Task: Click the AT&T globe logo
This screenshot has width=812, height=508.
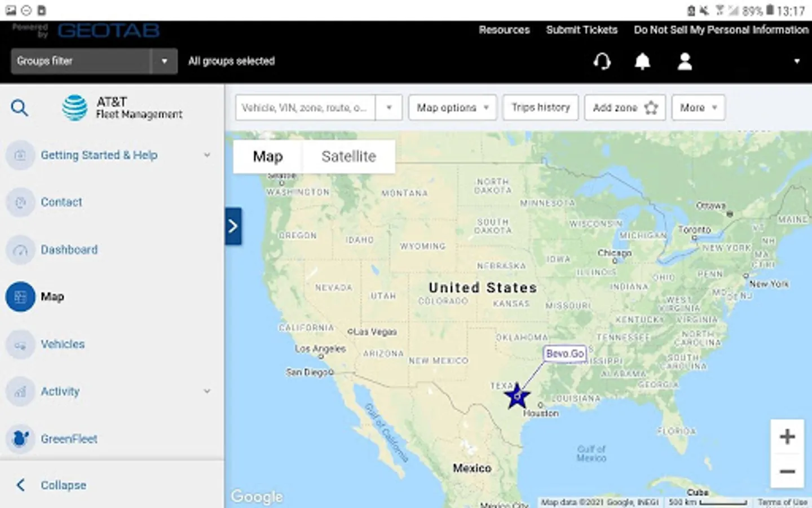Action: (x=75, y=108)
